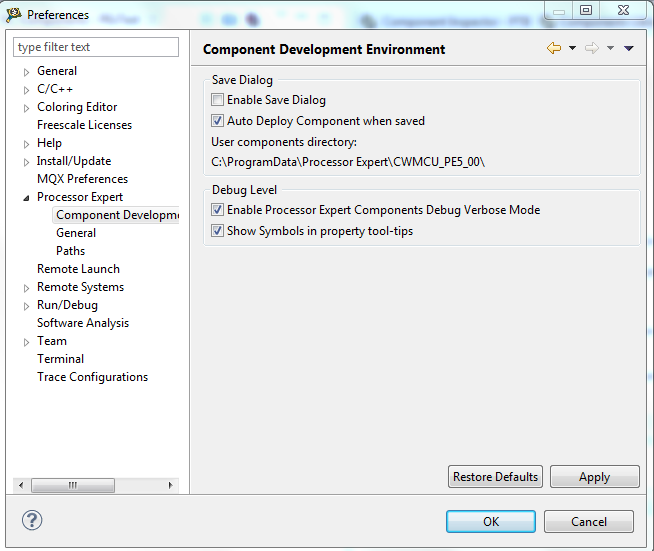Screen dimensions: 654x551
Task: Select Terminal preference page
Action: pos(60,359)
